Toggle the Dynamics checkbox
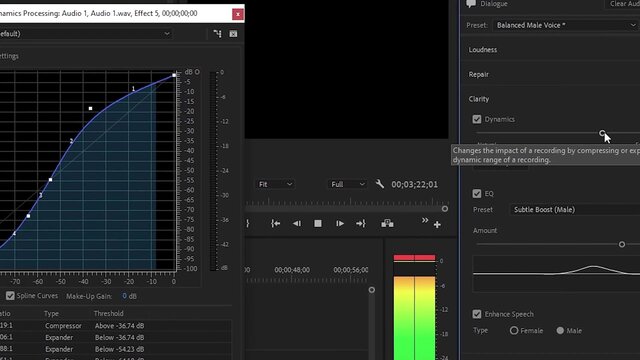 tap(477, 119)
